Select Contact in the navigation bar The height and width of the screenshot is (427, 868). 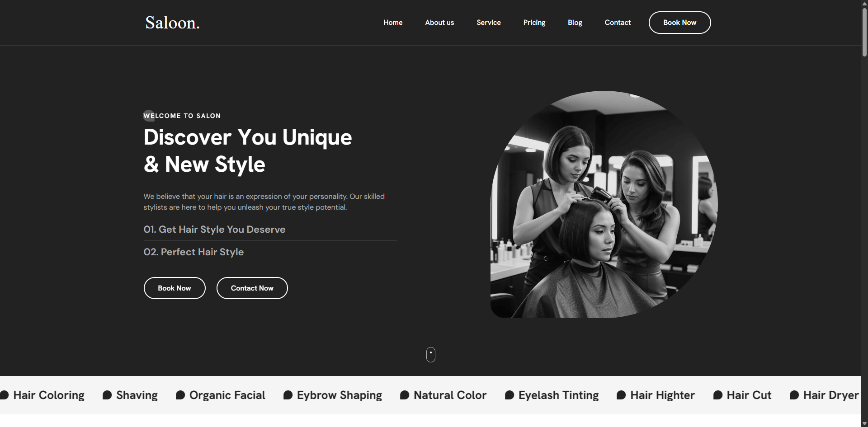(618, 23)
